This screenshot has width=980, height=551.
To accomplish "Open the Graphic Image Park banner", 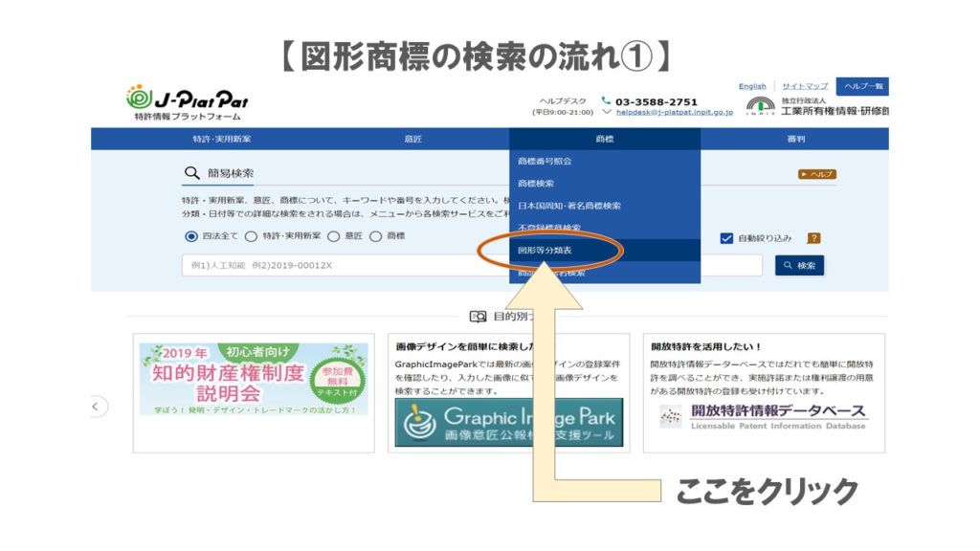I will click(508, 422).
